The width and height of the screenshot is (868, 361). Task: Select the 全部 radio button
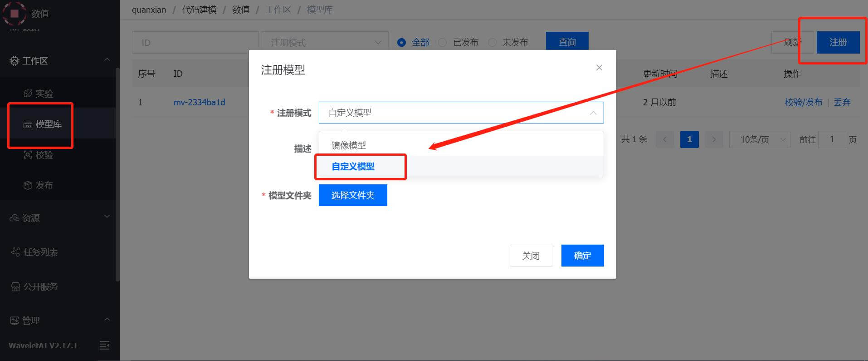tap(401, 42)
